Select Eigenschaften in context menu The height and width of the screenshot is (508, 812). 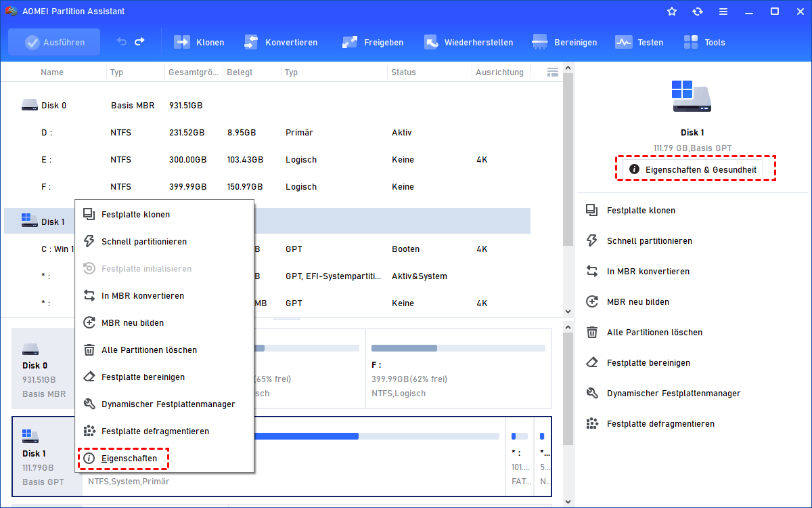pos(164,459)
